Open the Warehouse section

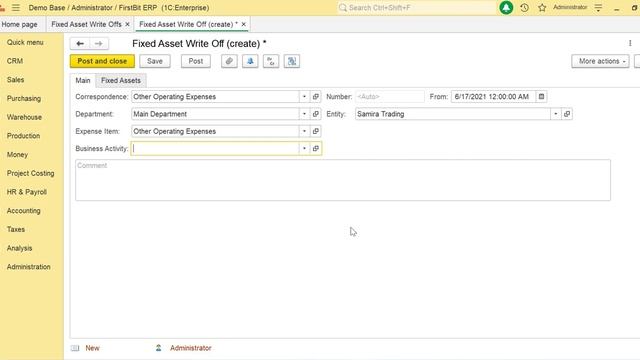pos(24,117)
